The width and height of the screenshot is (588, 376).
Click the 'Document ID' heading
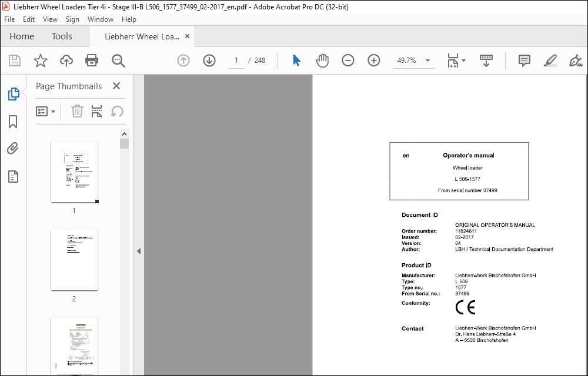pos(420,215)
